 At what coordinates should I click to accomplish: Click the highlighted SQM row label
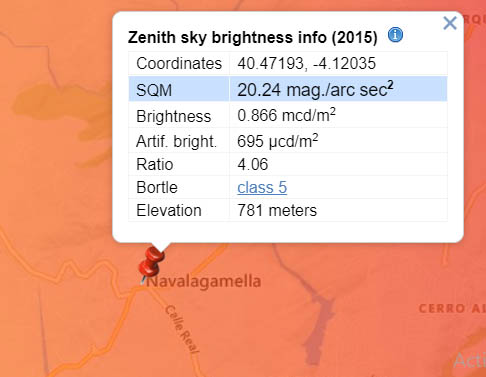(x=154, y=90)
